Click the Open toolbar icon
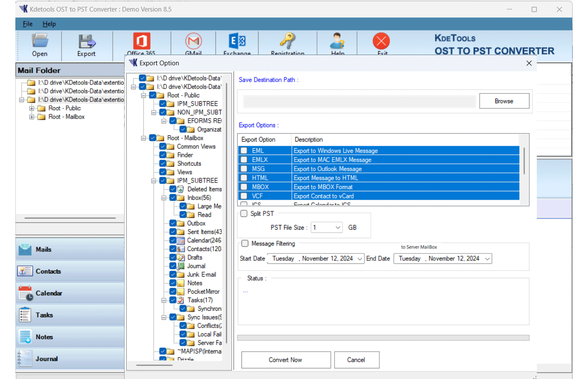The width and height of the screenshot is (588, 379). (40, 41)
